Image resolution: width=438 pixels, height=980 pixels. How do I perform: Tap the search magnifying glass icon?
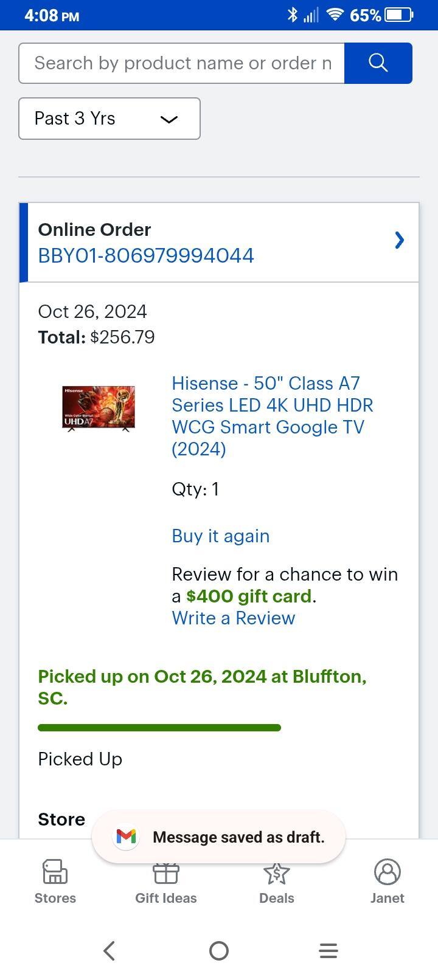tap(378, 63)
